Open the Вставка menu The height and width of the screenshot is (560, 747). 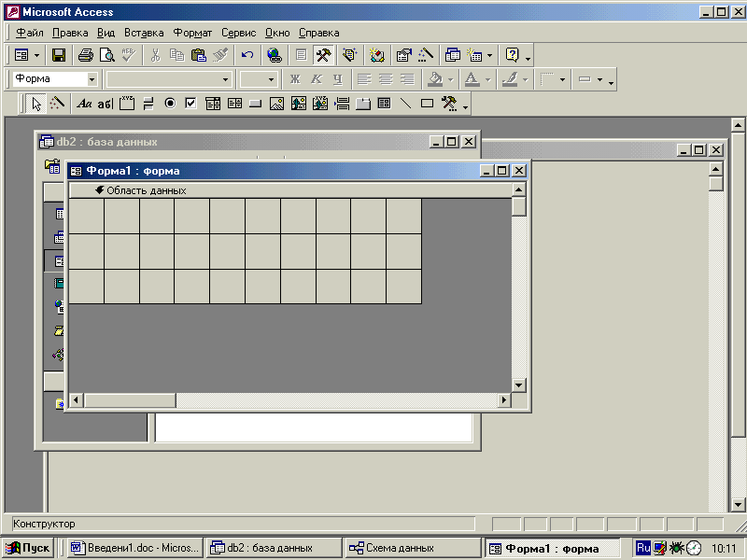[x=144, y=33]
